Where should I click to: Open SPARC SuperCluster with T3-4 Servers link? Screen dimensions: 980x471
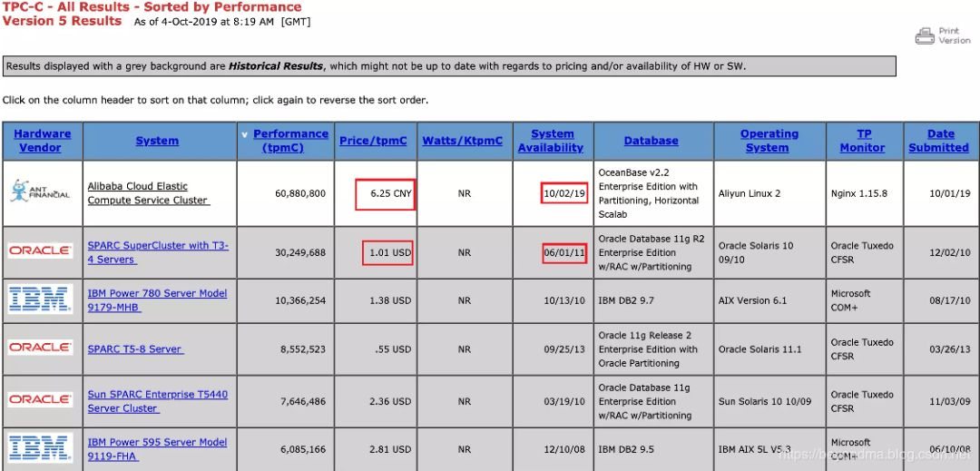tap(158, 252)
